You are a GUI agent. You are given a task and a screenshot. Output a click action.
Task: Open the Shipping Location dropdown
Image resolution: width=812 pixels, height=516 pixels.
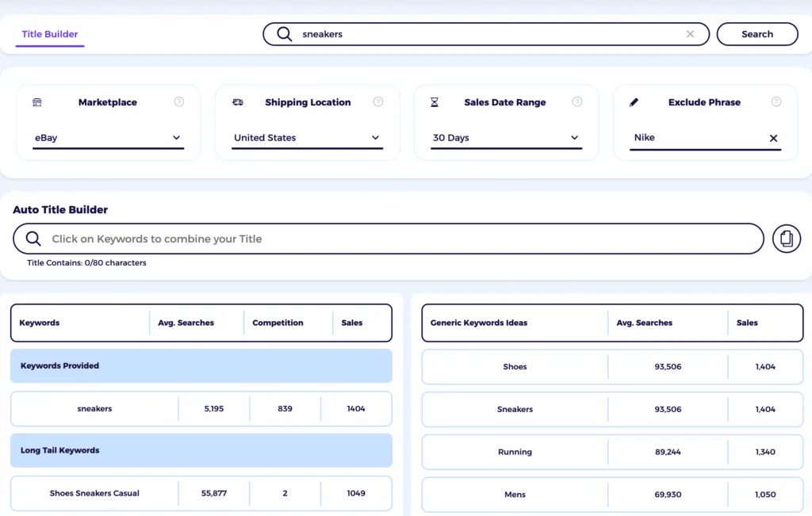(x=308, y=137)
